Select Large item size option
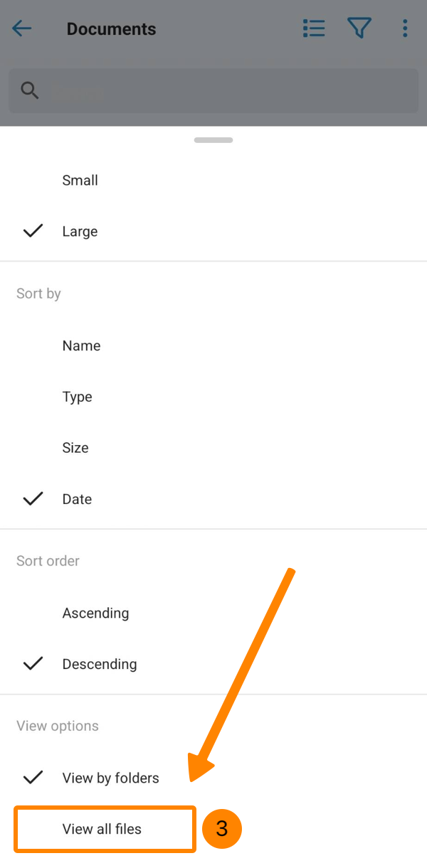 [80, 232]
